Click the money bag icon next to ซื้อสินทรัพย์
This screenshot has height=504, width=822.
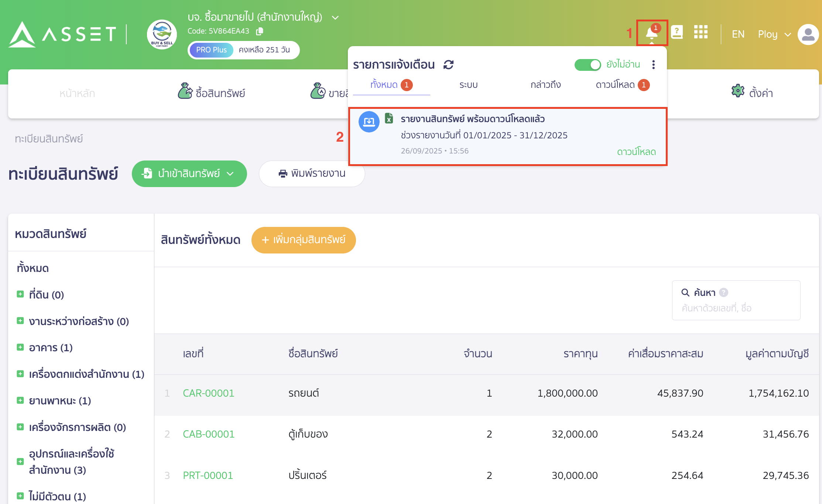185,91
